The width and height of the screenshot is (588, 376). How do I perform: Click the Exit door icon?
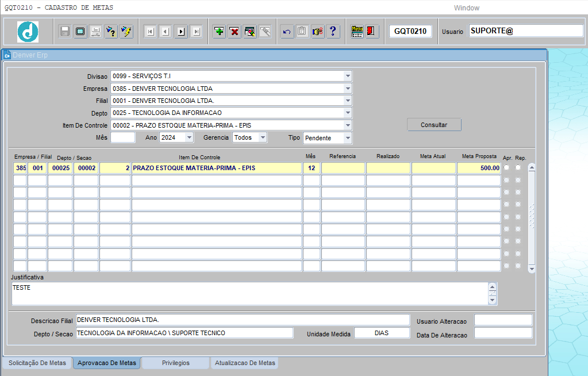click(x=371, y=32)
